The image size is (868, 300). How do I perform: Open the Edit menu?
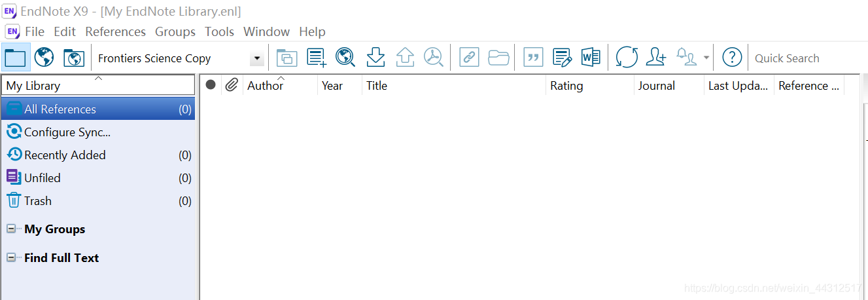tap(65, 31)
